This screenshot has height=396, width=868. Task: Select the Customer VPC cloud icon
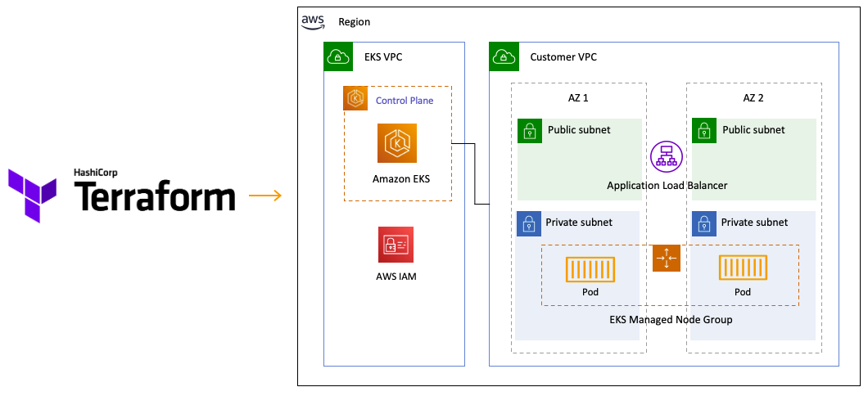504,56
